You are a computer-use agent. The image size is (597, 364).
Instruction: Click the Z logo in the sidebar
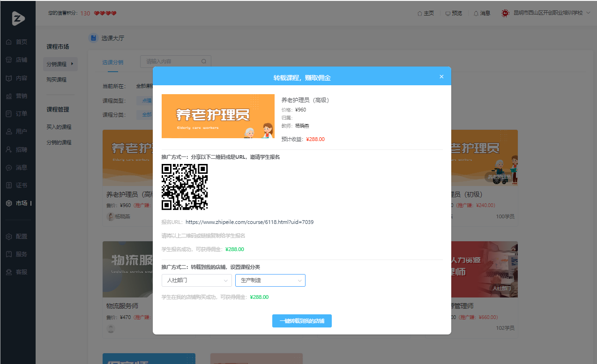(x=18, y=18)
